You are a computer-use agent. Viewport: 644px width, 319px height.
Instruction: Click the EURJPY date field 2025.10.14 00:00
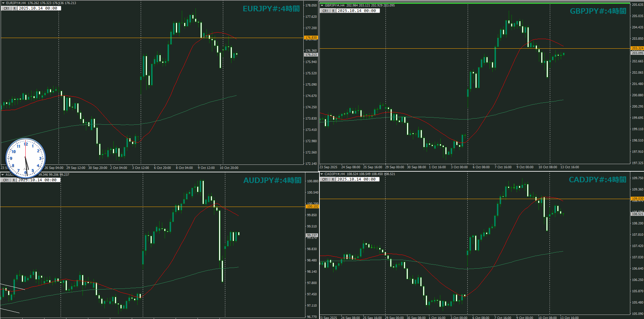pos(38,9)
